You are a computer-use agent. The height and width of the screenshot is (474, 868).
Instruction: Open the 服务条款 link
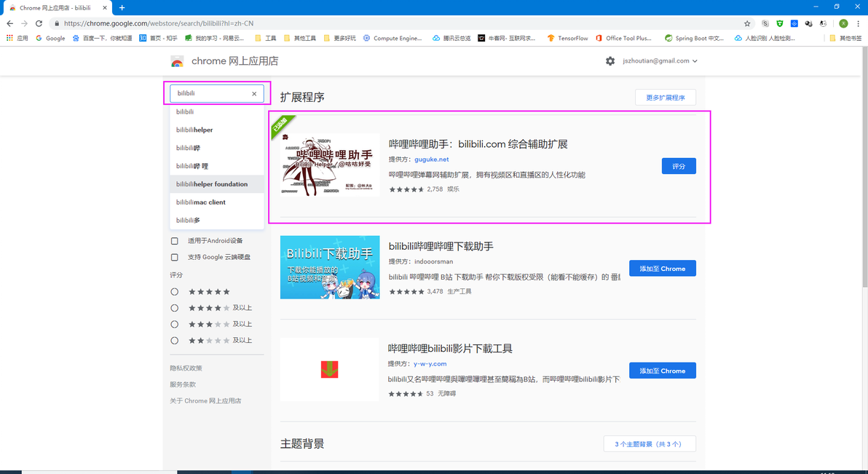pyautogui.click(x=183, y=384)
